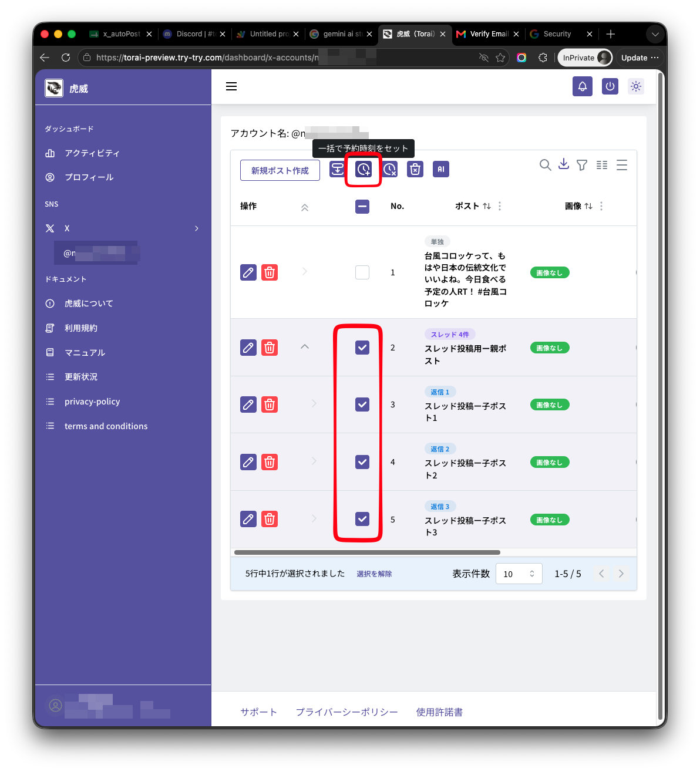The image size is (700, 772).
Task: Switch to Verify Email browser tab
Action: [x=488, y=34]
